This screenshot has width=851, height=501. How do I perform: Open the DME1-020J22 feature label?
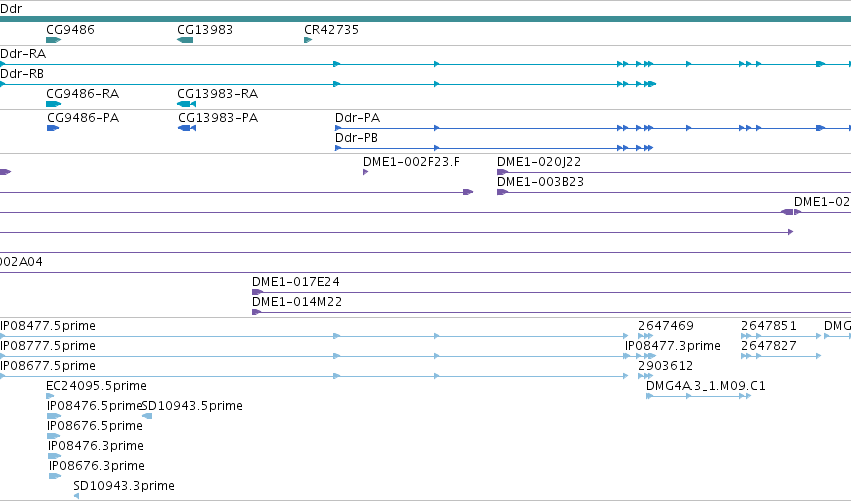(539, 162)
